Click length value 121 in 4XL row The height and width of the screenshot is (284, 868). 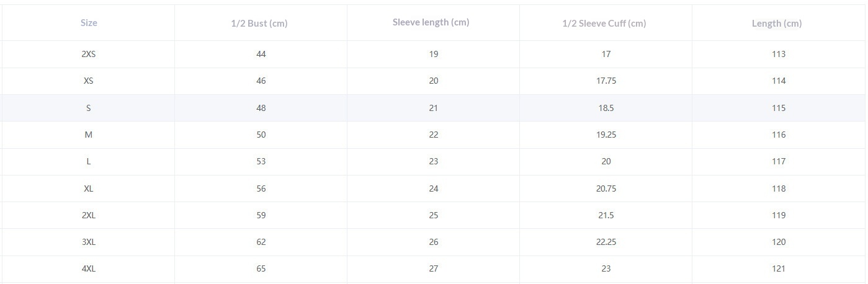click(779, 268)
